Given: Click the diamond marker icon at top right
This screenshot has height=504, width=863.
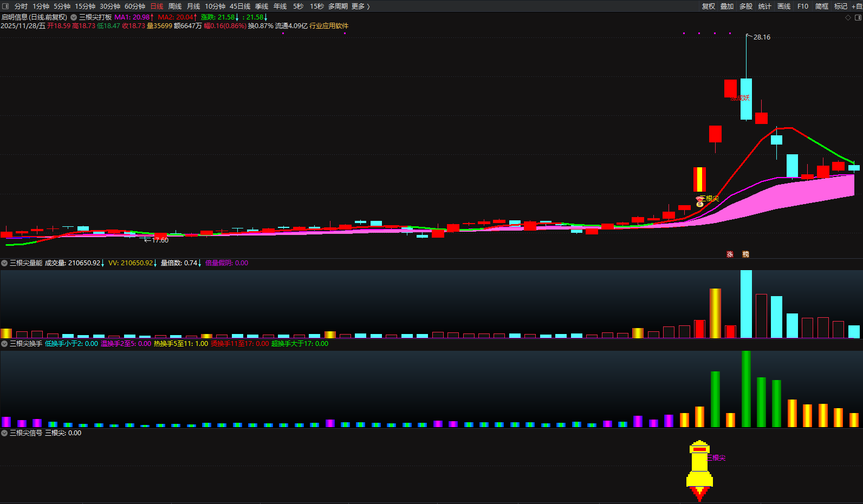Looking at the screenshot, I should coord(848,17).
